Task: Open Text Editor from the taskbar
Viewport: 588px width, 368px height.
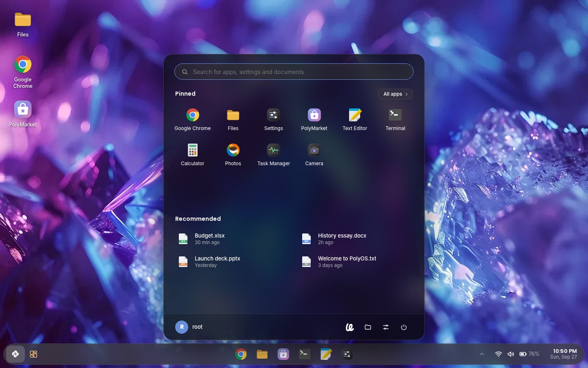Action: pyautogui.click(x=326, y=354)
